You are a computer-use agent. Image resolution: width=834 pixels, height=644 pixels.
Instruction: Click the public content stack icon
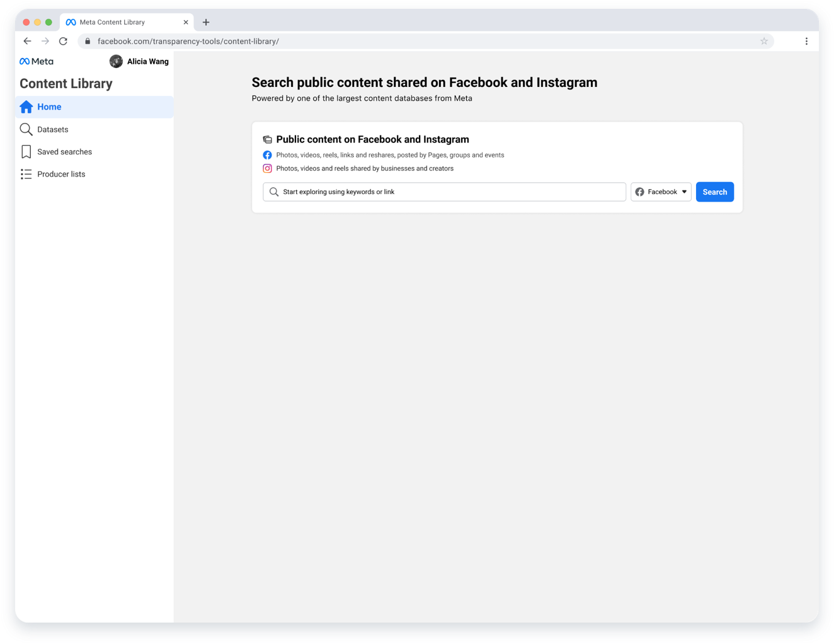(267, 139)
